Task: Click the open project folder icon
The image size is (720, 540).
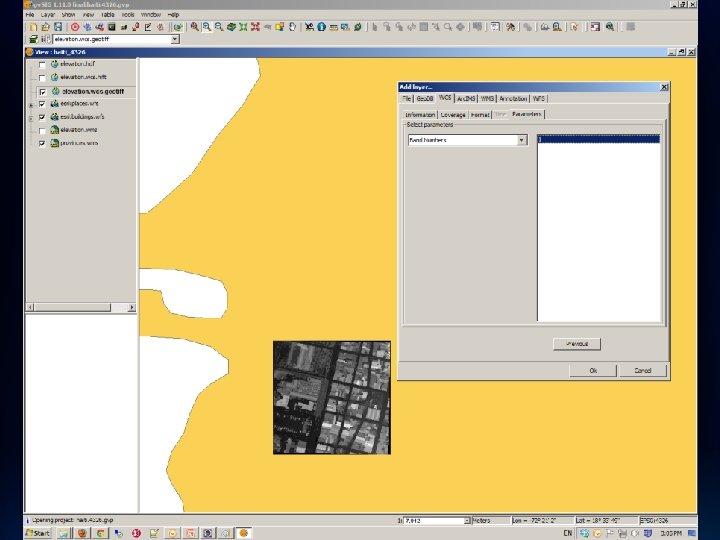Action: click(x=44, y=27)
